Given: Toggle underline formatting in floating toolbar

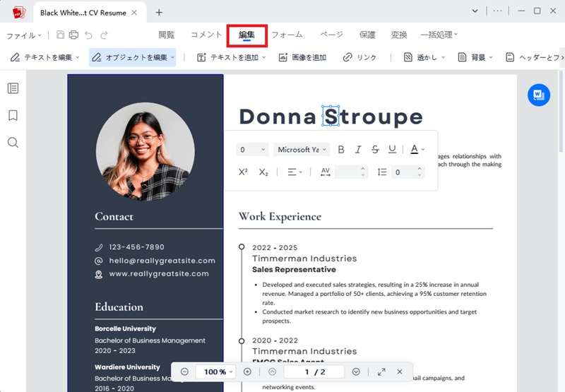Looking at the screenshot, I should [392, 149].
